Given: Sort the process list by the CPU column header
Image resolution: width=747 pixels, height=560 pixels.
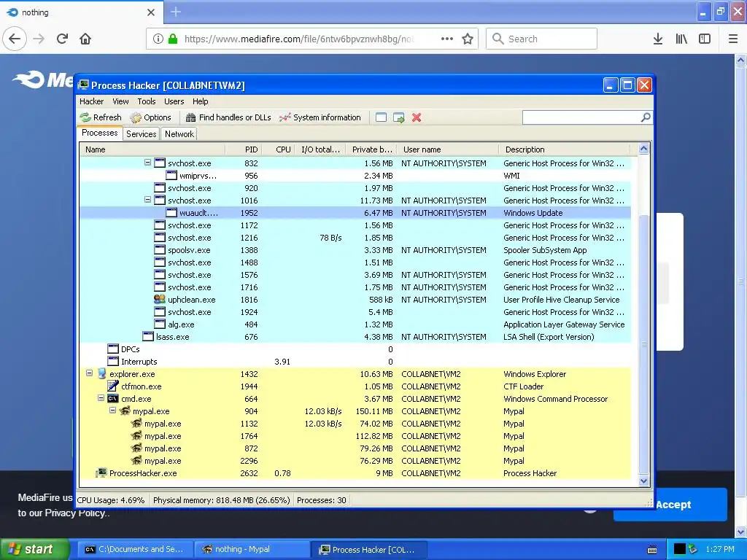Looking at the screenshot, I should click(x=278, y=149).
